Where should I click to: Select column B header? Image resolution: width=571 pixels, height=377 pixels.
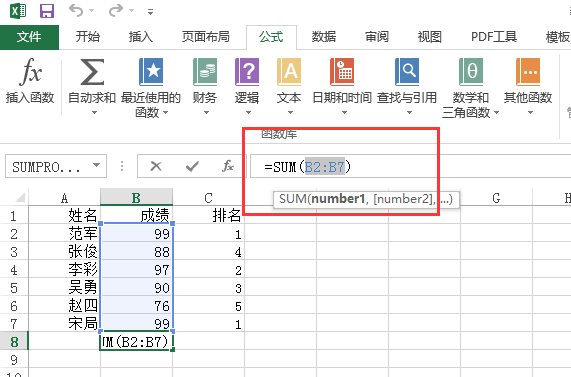pos(136,198)
